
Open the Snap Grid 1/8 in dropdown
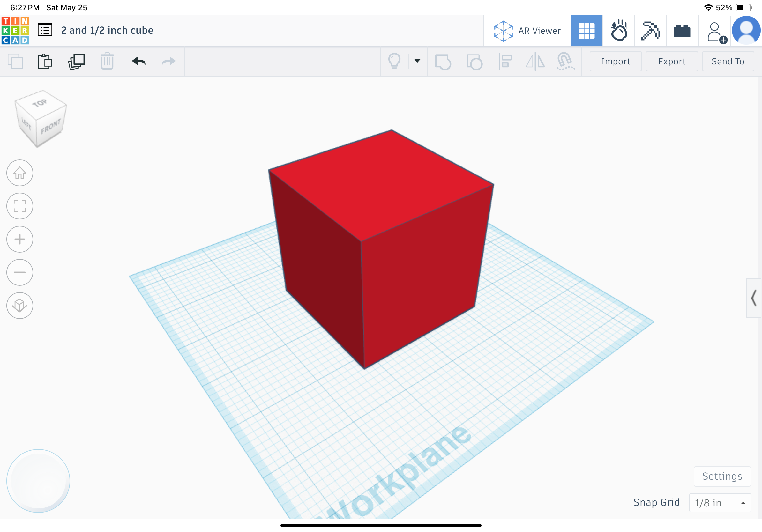tap(720, 503)
